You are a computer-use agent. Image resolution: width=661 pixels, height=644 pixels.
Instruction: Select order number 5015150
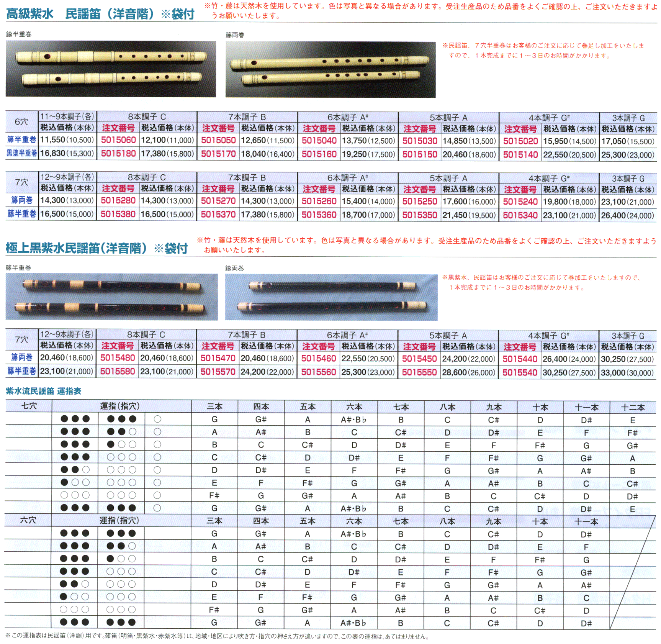pos(420,154)
